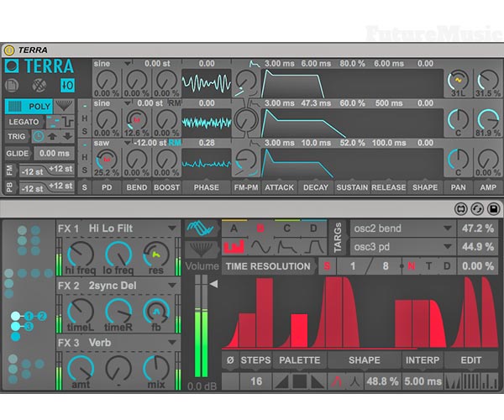Screen dimensions: 504x420
Task: Switch to modulator tab D
Action: (x=313, y=228)
